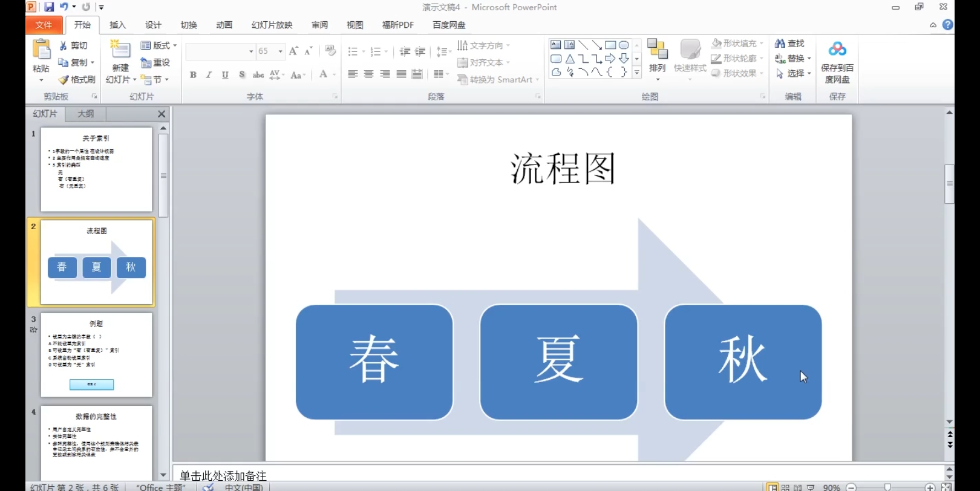Click the Reset (重设) slide button
The width and height of the screenshot is (980, 491).
155,62
